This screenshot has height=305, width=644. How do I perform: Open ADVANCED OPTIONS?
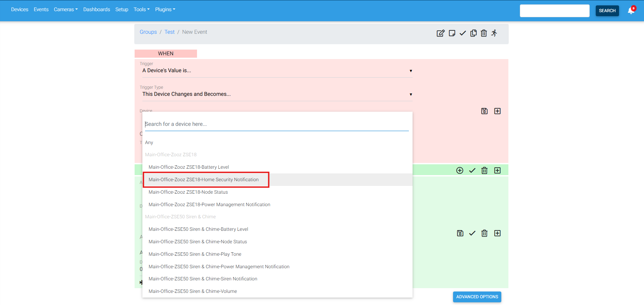tap(477, 297)
